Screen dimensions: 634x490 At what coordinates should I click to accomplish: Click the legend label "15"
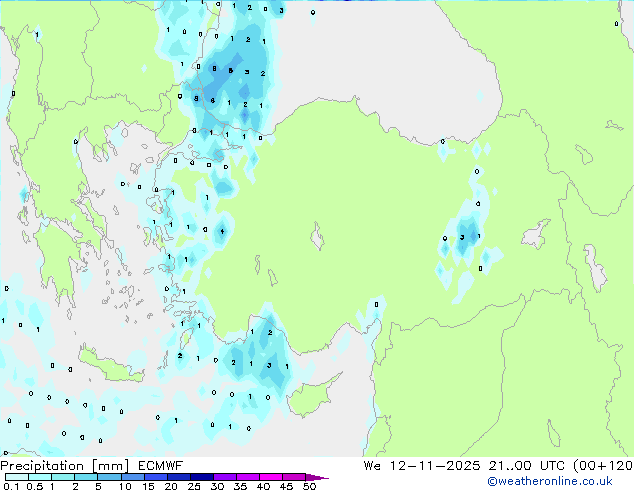pyautogui.click(x=148, y=486)
